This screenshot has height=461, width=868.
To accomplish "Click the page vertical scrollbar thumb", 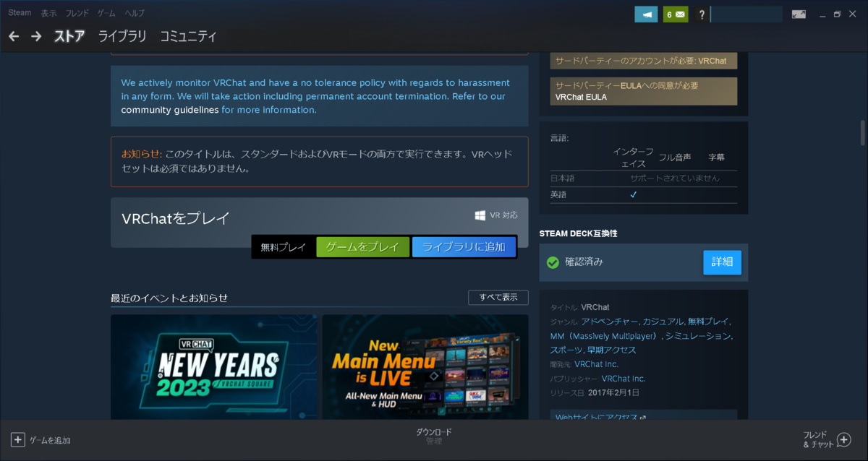I will [862, 133].
